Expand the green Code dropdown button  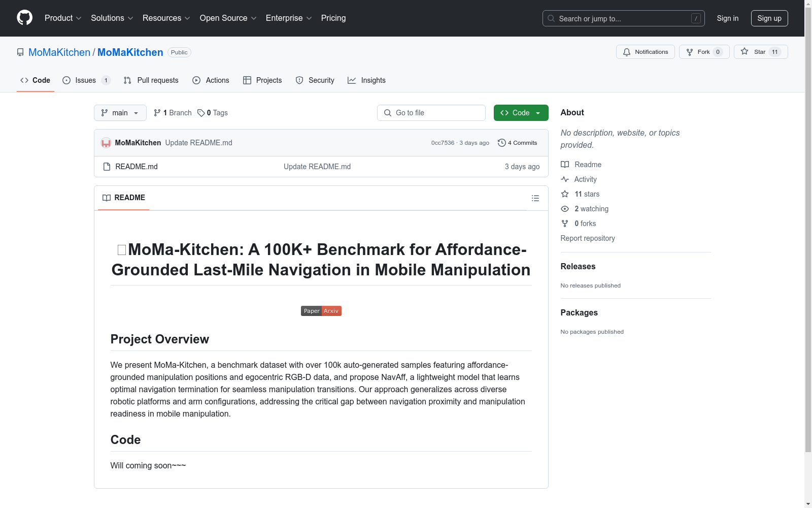pyautogui.click(x=521, y=113)
